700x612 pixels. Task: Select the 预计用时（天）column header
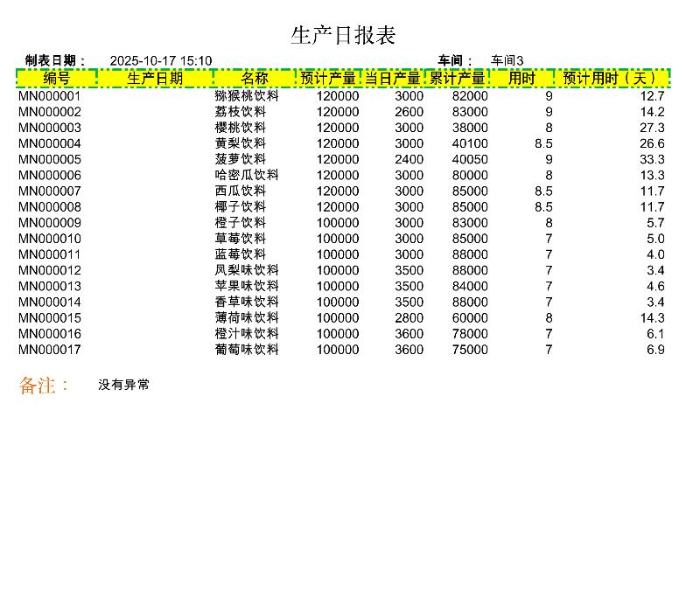[x=612, y=78]
